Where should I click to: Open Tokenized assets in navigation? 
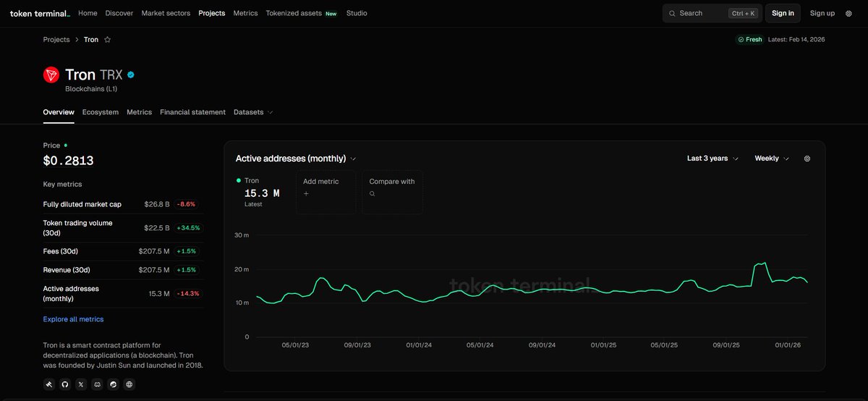coord(294,13)
